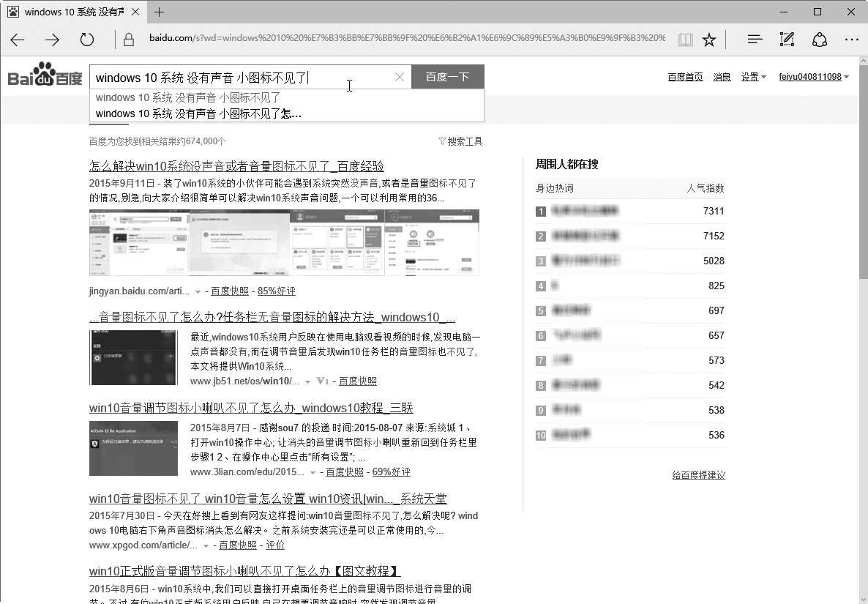Open the Hub three-lines icon
The height and width of the screenshot is (604, 868).
point(755,40)
